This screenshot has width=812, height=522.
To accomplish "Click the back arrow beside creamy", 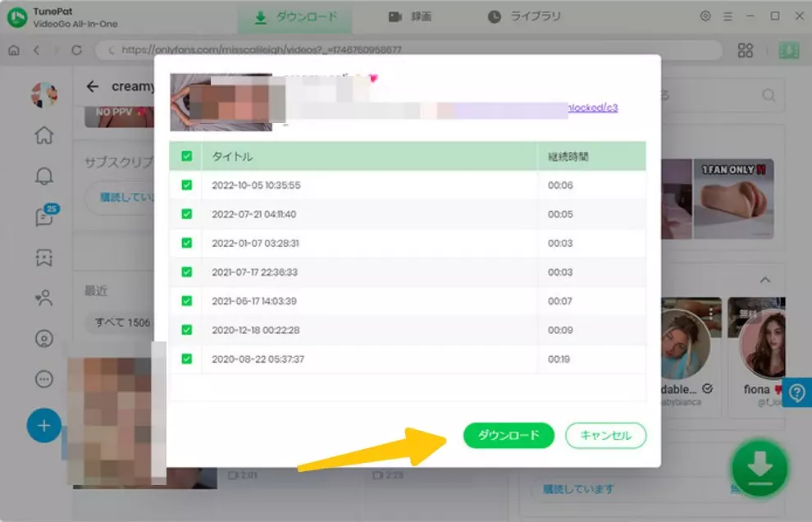I will (x=93, y=86).
